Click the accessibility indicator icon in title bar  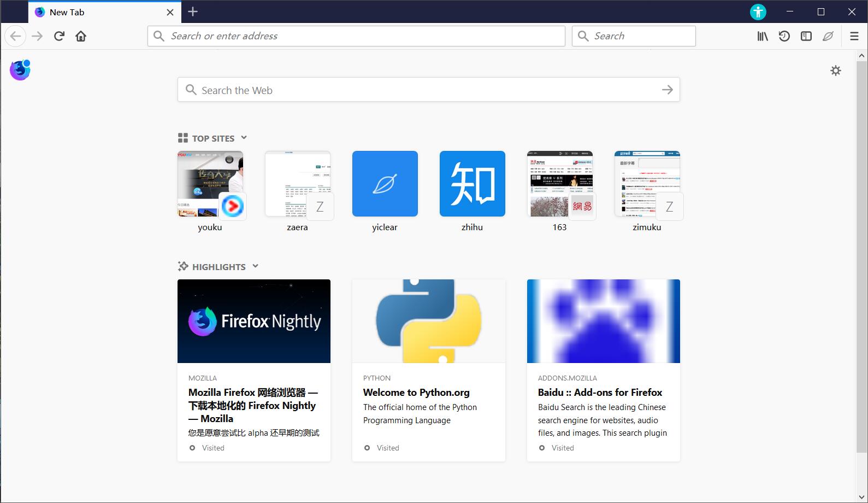(758, 11)
